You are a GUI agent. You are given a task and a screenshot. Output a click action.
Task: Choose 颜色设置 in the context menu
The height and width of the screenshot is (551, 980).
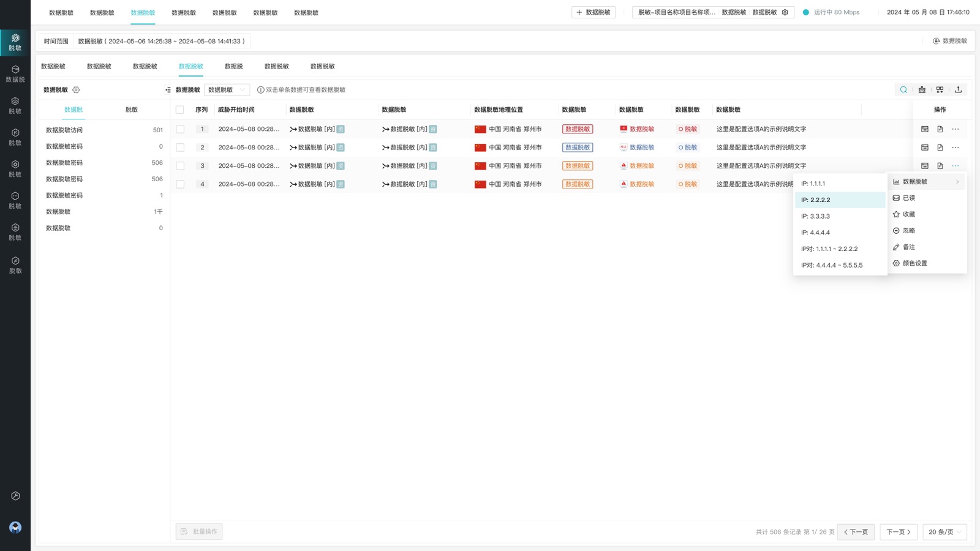coord(927,263)
